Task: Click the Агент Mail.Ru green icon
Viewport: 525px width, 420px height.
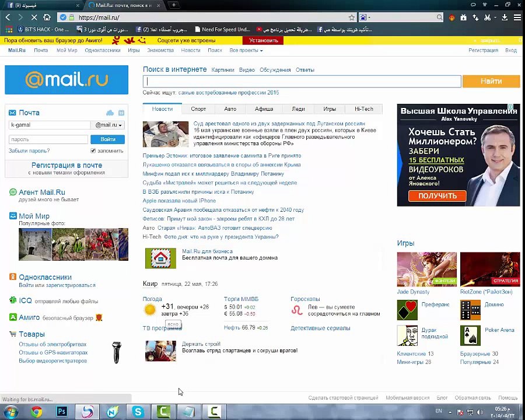Action: click(13, 192)
